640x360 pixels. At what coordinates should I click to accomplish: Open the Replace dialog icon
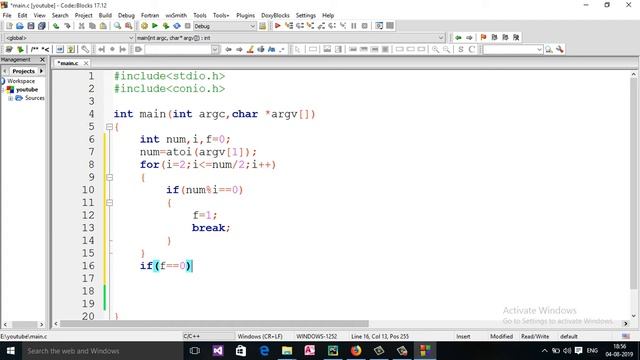pyautogui.click(x=129, y=26)
